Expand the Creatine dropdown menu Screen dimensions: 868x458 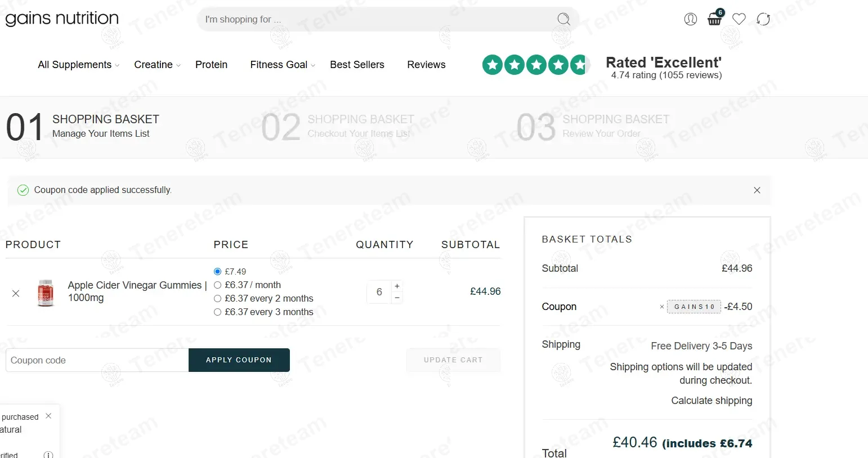(x=157, y=65)
